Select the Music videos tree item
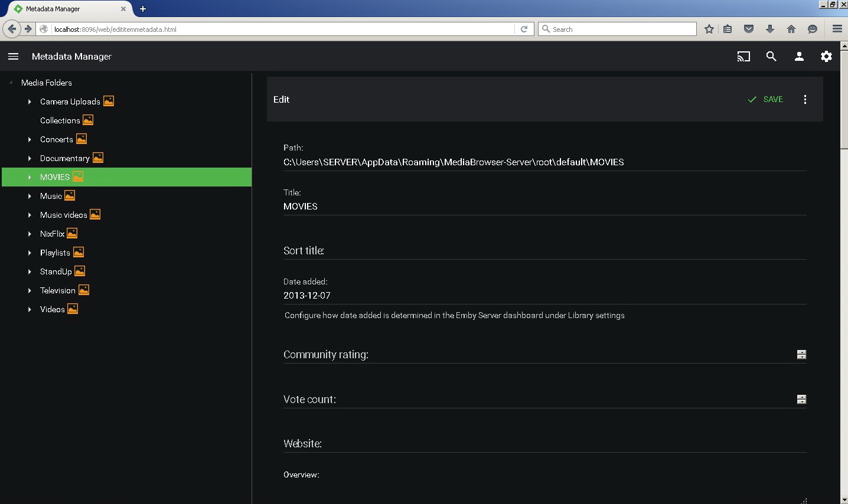This screenshot has width=848, height=504. pos(64,215)
